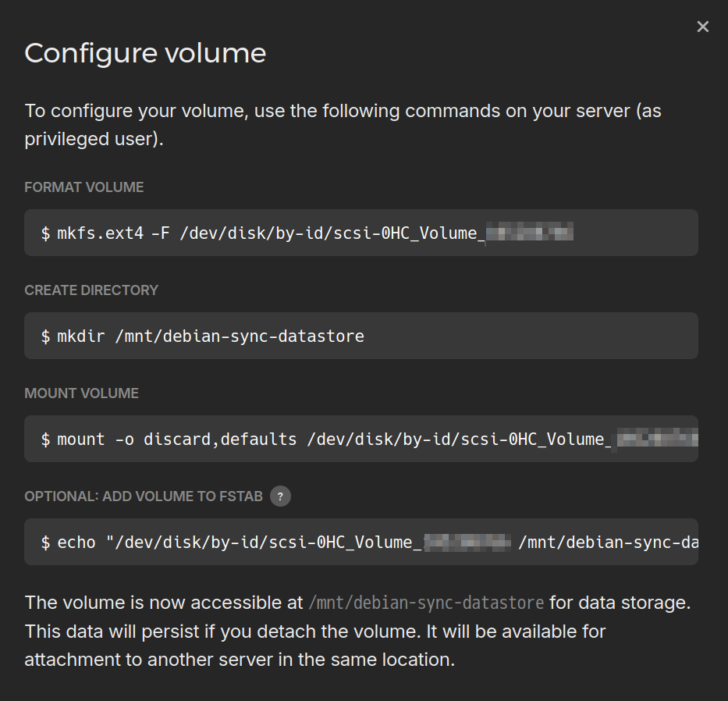Click the blurred volume ID in the mount command

click(655, 439)
